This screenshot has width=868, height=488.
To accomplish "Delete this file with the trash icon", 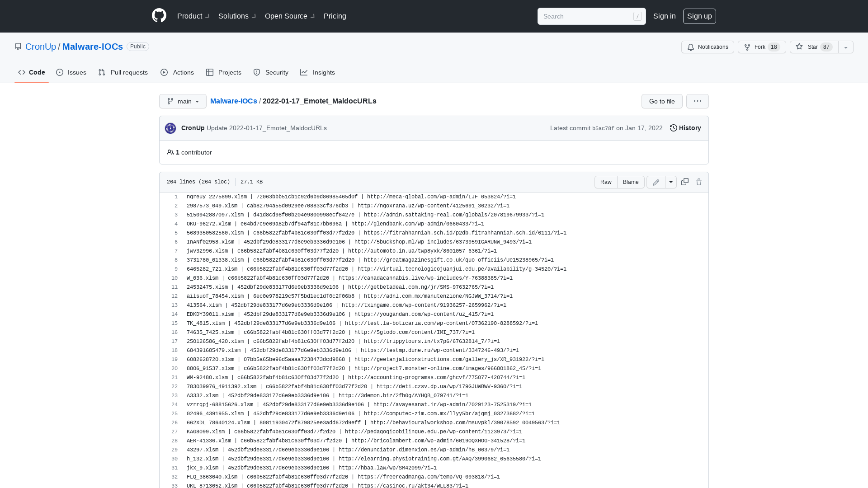I will tap(699, 182).
